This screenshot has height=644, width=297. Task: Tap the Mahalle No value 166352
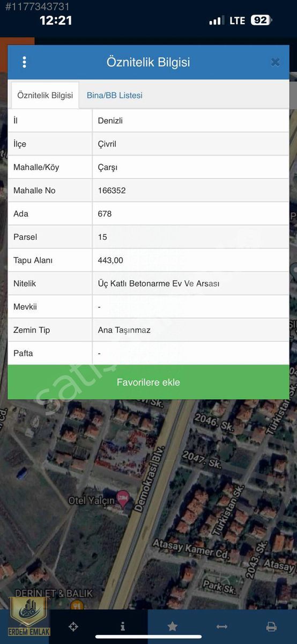click(x=112, y=191)
